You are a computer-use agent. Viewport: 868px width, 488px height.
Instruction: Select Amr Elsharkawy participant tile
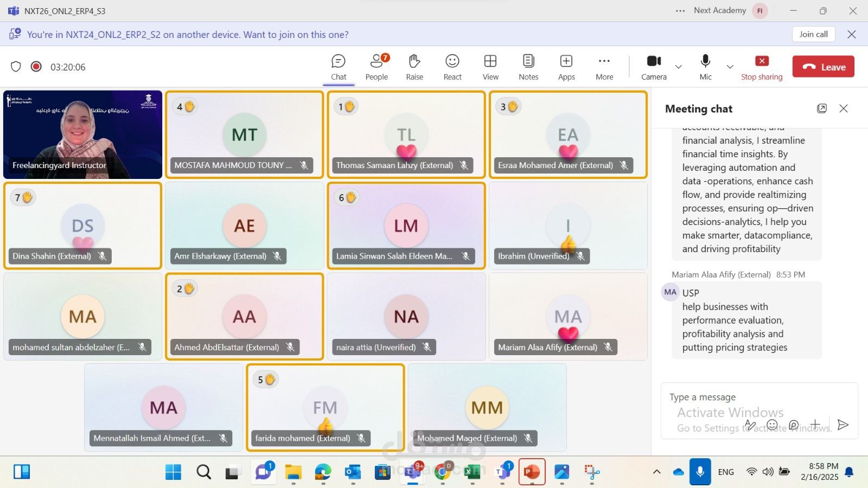(x=244, y=226)
